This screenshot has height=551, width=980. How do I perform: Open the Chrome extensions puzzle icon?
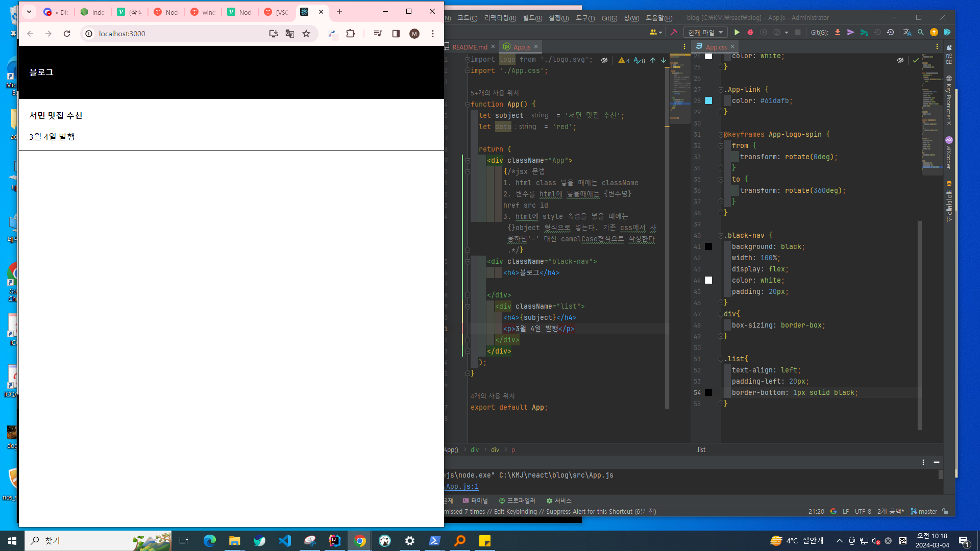click(x=350, y=34)
